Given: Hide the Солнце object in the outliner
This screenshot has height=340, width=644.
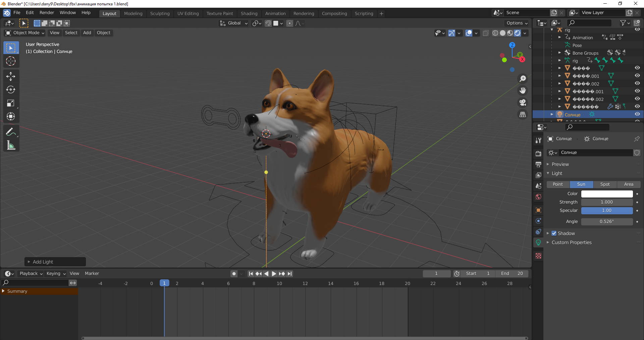Looking at the screenshot, I should tap(637, 114).
